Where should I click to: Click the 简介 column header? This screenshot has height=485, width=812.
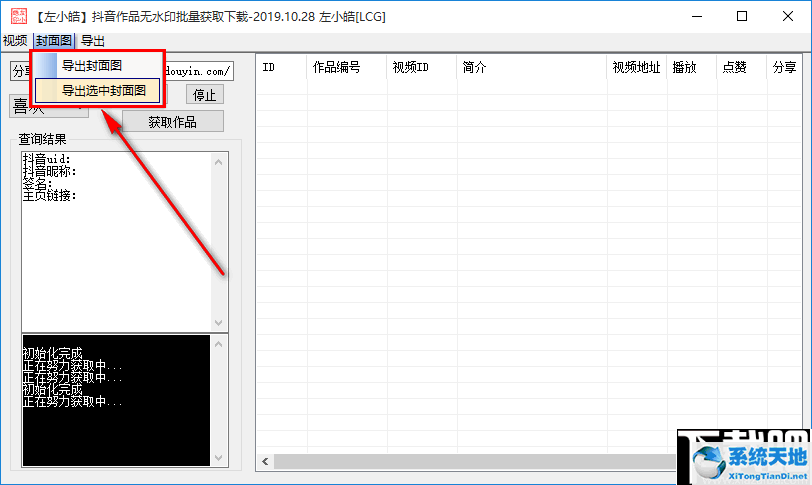pos(531,67)
